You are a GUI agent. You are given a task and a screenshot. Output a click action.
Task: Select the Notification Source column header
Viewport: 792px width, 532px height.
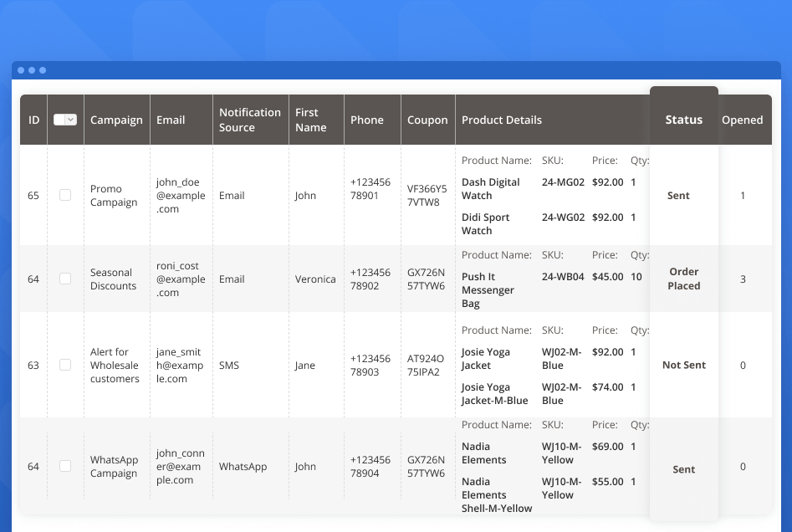(x=249, y=120)
